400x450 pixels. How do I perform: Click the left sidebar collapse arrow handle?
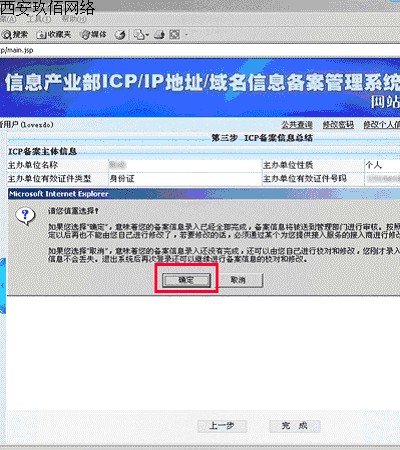pos(3,286)
